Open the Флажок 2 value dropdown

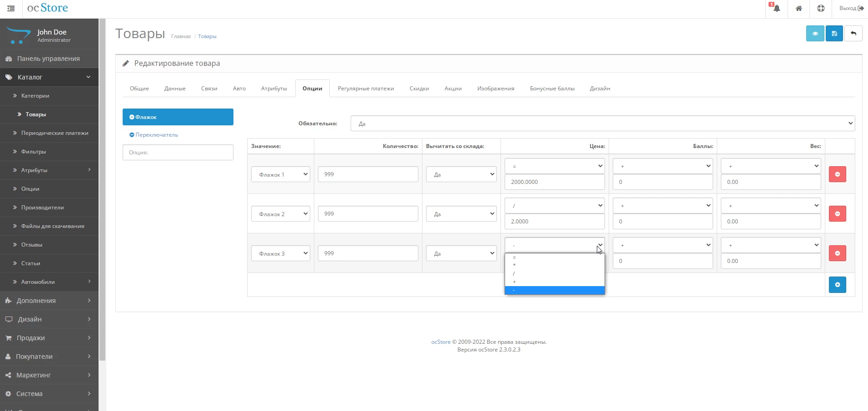point(280,214)
